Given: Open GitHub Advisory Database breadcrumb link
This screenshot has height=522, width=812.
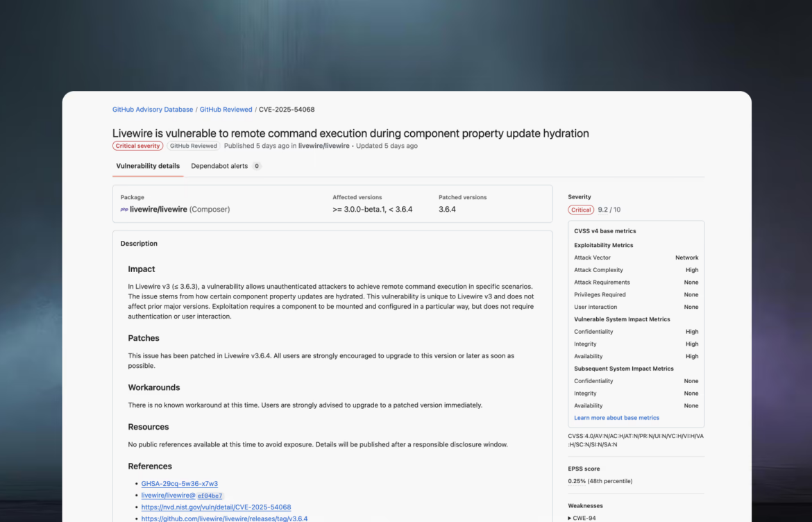Looking at the screenshot, I should [x=153, y=109].
